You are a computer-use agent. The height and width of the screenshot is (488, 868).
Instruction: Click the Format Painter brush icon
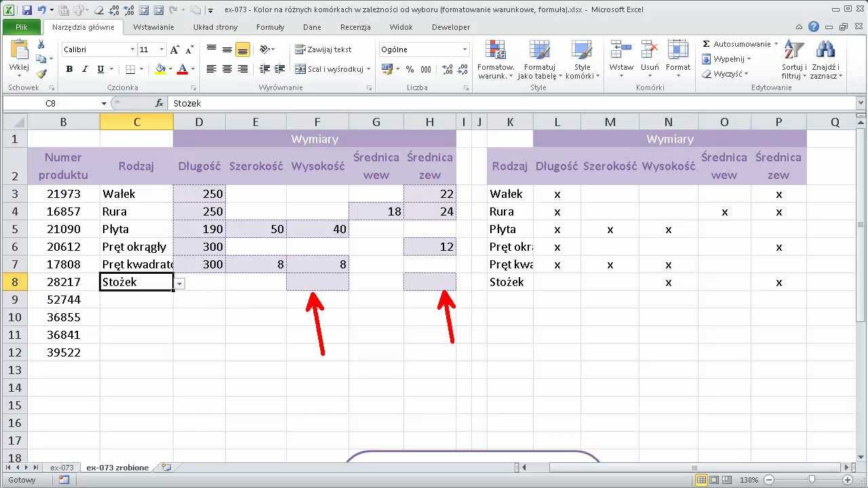tap(41, 74)
